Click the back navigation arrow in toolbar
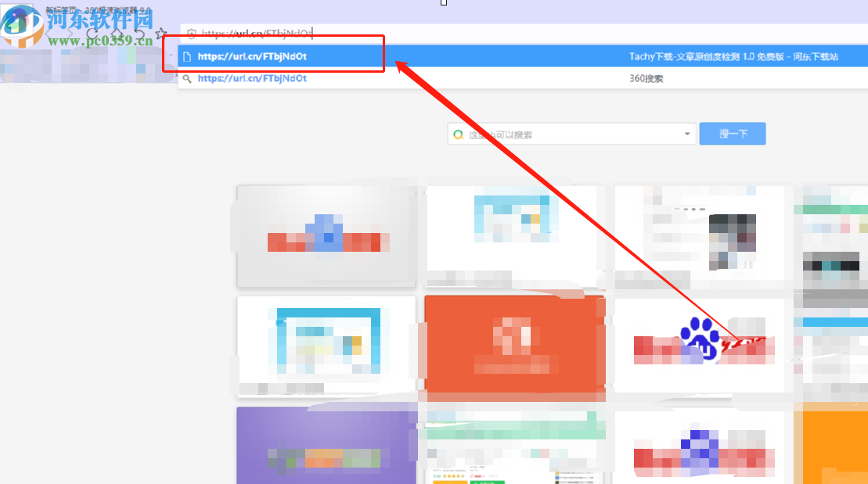Viewport: 868px width, 484px height. (49, 34)
